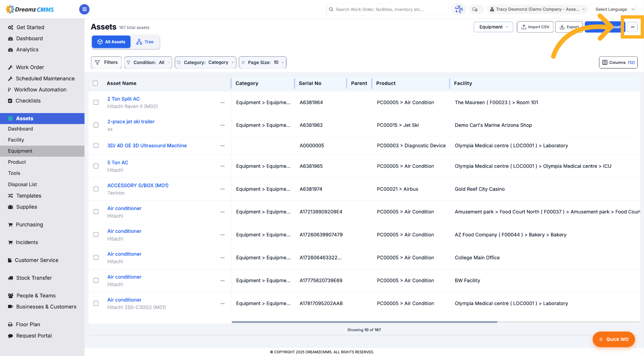Open row actions for 2-place jet ski trailer
Screen dimensions: 644x356
pos(222,125)
